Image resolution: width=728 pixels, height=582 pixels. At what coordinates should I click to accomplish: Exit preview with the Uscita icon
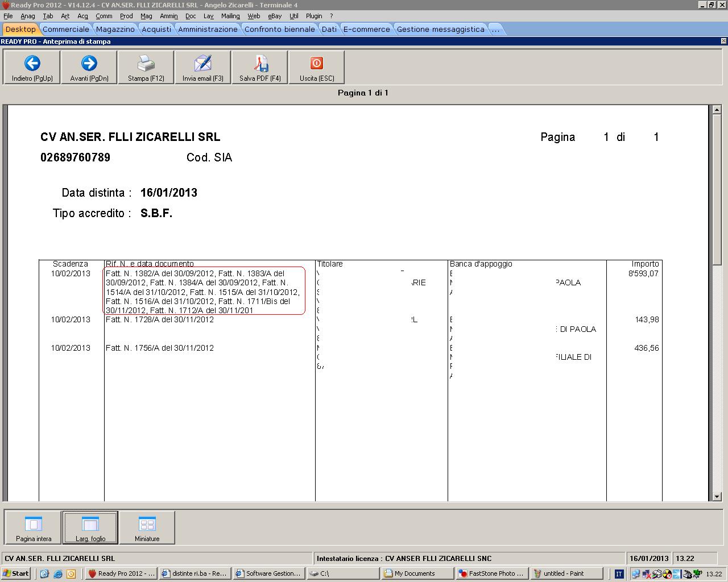click(317, 63)
